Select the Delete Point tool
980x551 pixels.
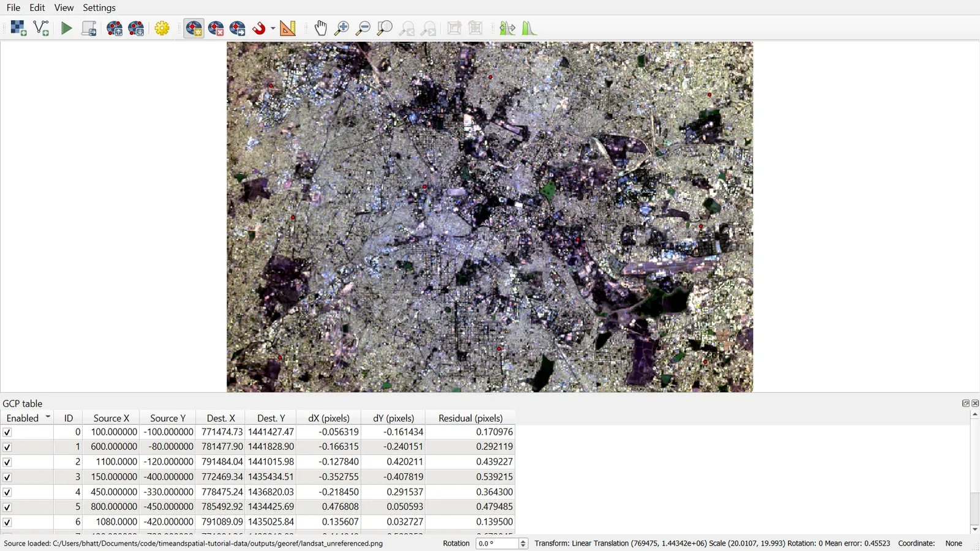pos(216,28)
